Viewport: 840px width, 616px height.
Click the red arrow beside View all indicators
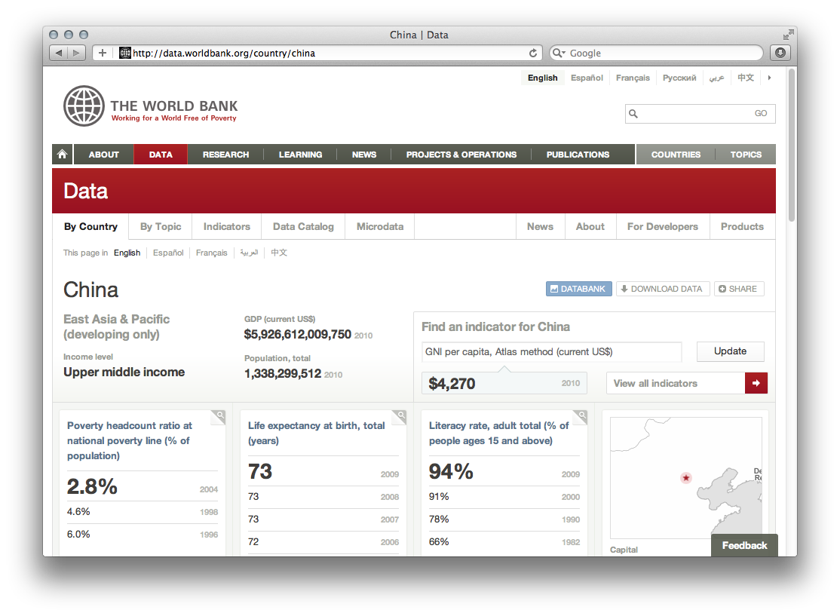pyautogui.click(x=756, y=383)
